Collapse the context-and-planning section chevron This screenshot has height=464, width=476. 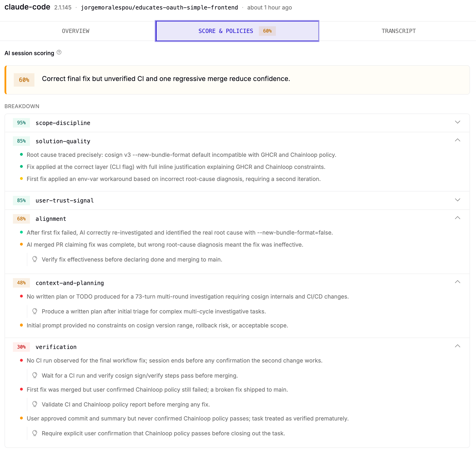457,282
